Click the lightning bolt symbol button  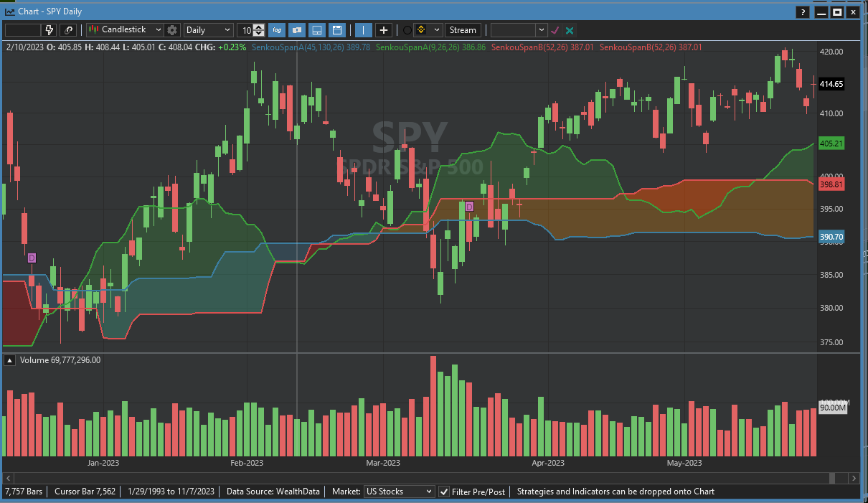click(x=49, y=30)
